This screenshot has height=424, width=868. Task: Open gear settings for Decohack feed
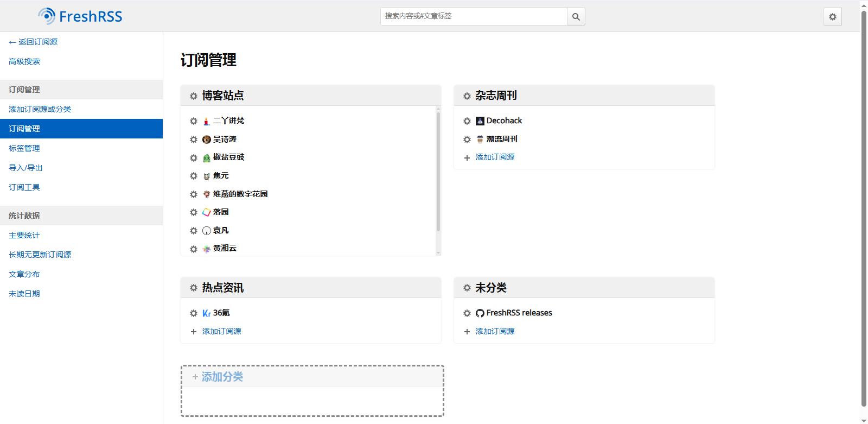click(x=467, y=121)
